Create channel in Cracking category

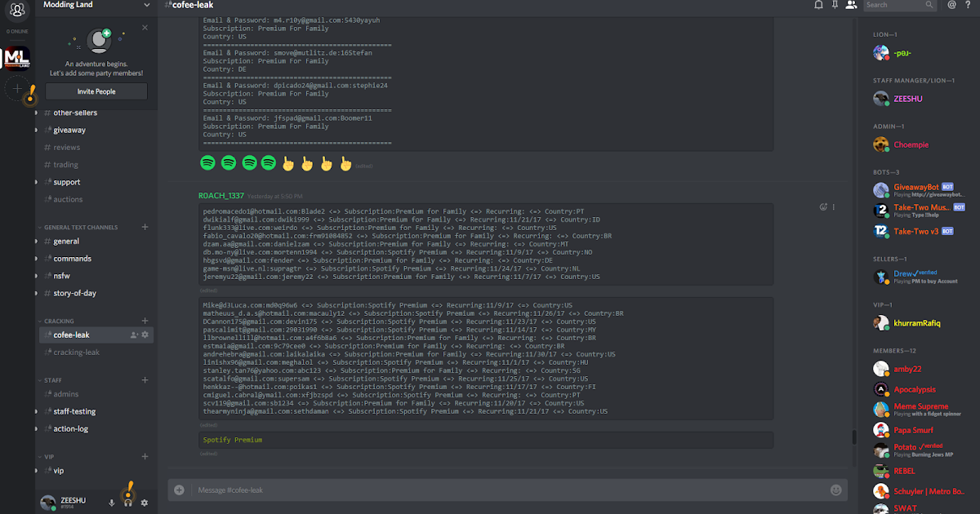coord(145,321)
